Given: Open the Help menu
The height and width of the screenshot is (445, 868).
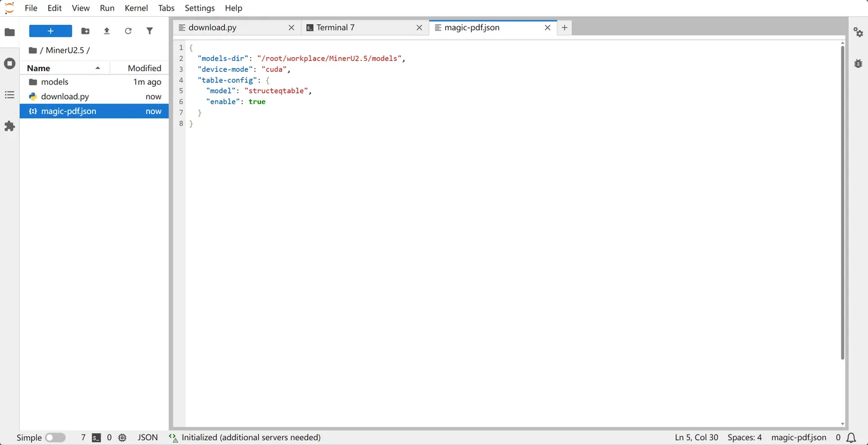Looking at the screenshot, I should click(x=234, y=8).
